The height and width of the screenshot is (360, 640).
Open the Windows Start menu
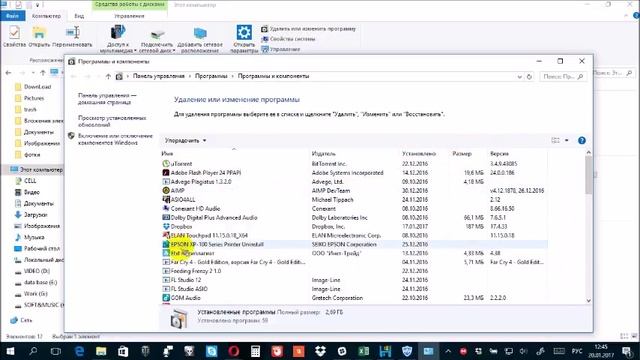point(10,351)
